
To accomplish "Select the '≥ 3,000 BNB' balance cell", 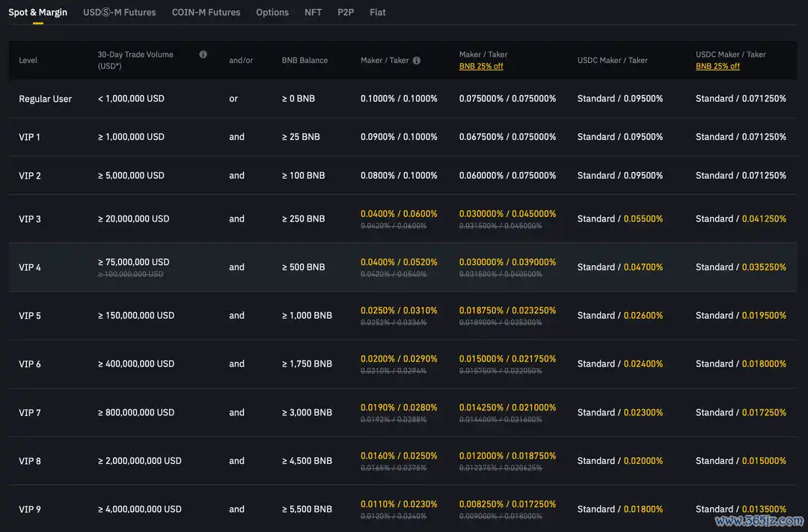I will pos(307,412).
